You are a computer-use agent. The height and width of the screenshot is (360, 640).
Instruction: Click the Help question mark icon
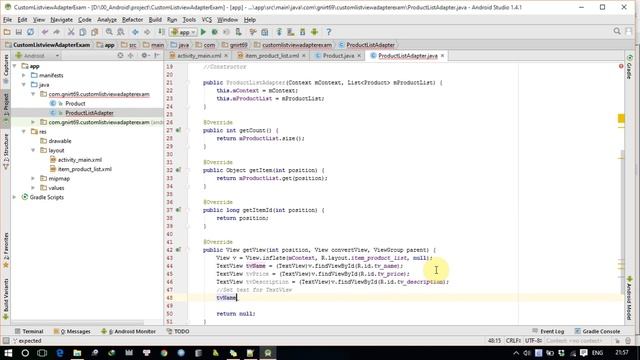tap(329, 32)
